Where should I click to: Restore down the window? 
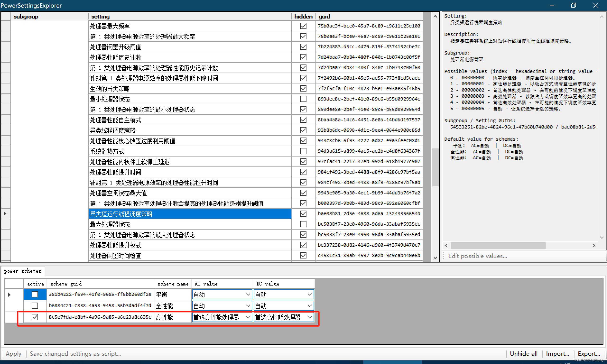pos(573,5)
